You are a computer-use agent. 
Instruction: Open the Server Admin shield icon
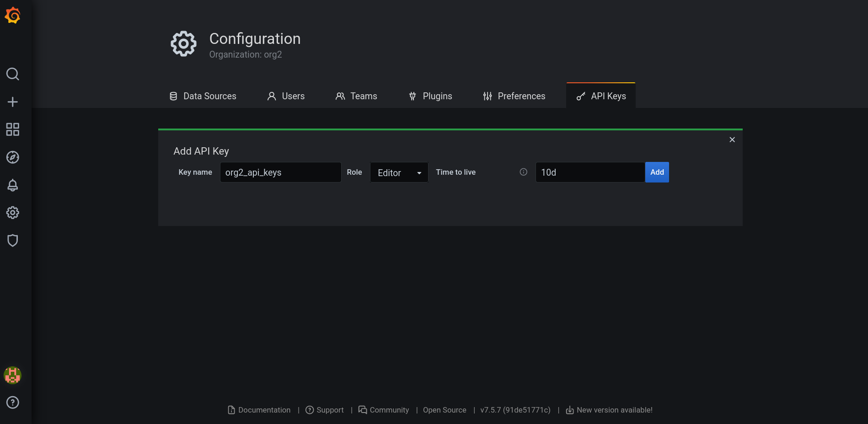pos(13,240)
